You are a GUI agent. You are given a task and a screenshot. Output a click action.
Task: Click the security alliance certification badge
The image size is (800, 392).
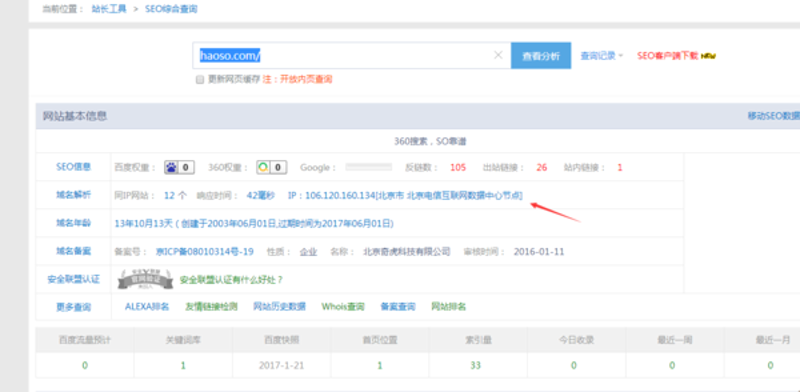[146, 278]
